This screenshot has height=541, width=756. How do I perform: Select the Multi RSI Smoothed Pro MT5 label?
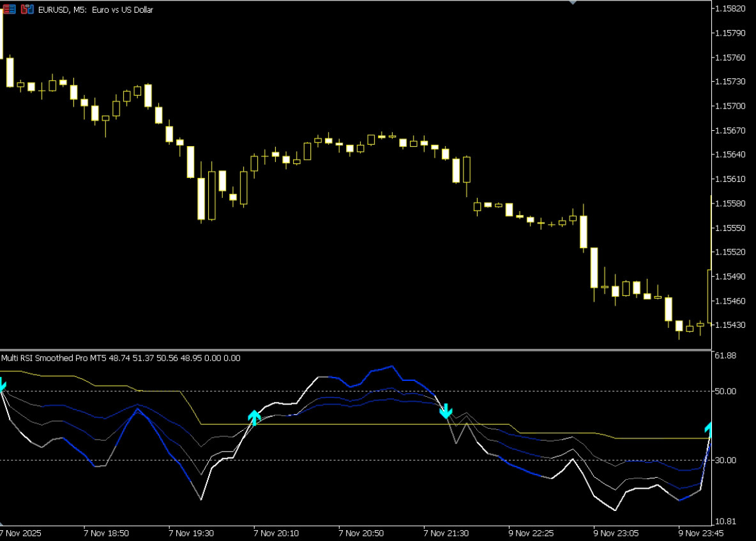[x=54, y=358]
